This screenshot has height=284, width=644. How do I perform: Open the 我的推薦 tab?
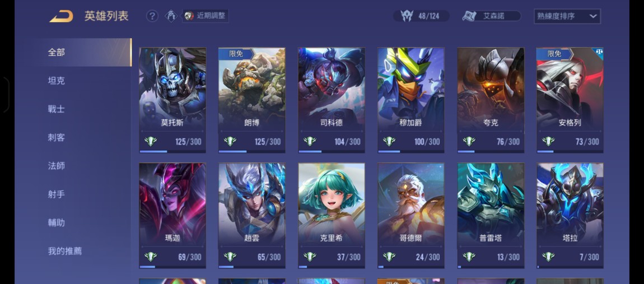tap(64, 251)
